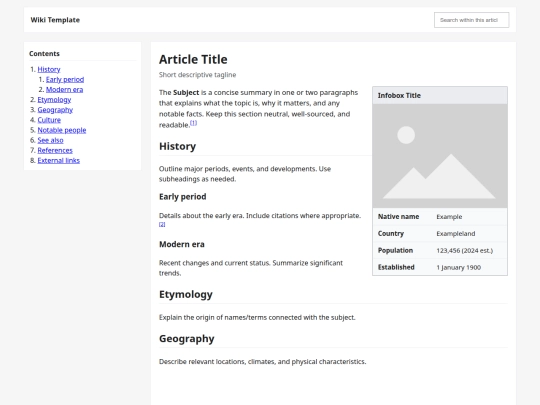Click the Geography section heading
Viewport: 540px width, 405px height.
coord(187,339)
